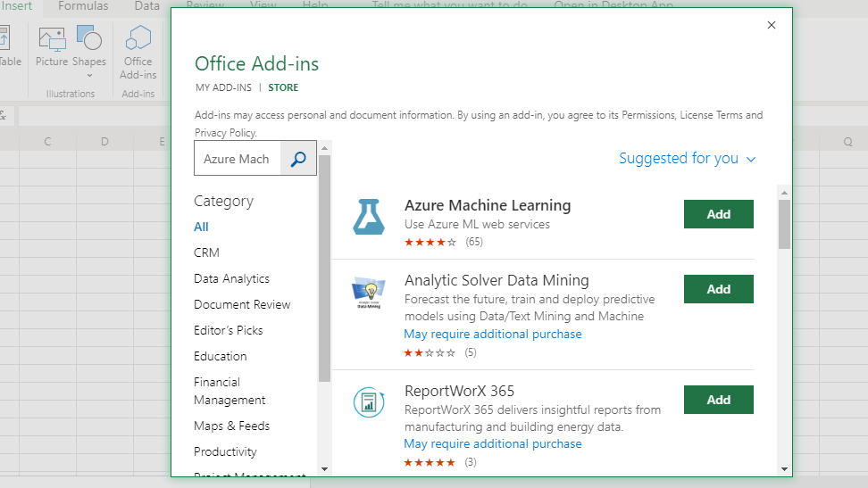The width and height of the screenshot is (868, 488).
Task: Click the Azure Machine Learning star rating
Action: coord(430,242)
